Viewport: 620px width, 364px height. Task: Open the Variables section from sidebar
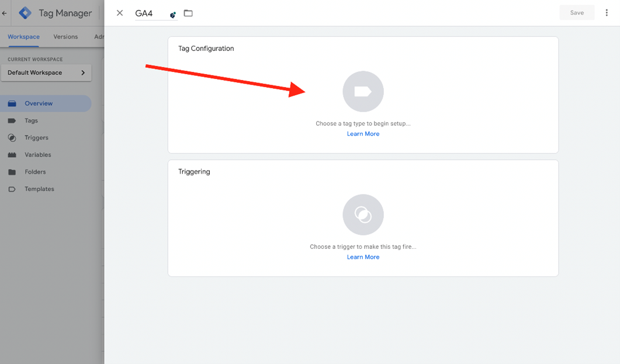(39, 154)
